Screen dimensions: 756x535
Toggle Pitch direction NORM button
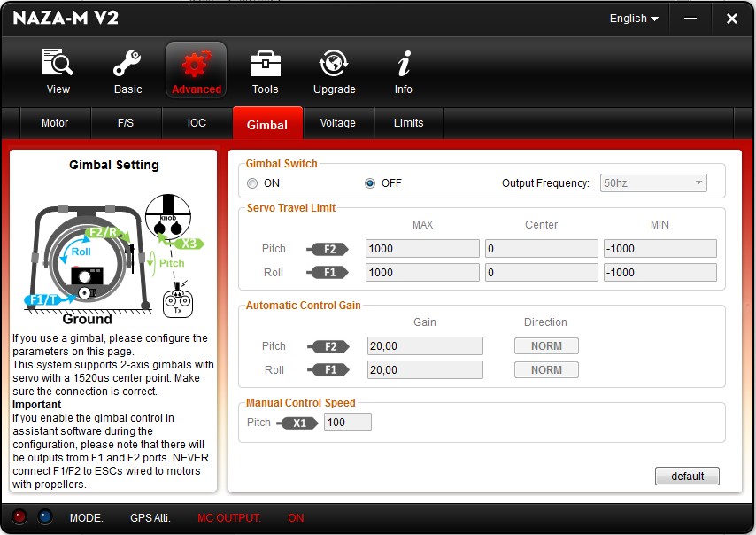546,346
